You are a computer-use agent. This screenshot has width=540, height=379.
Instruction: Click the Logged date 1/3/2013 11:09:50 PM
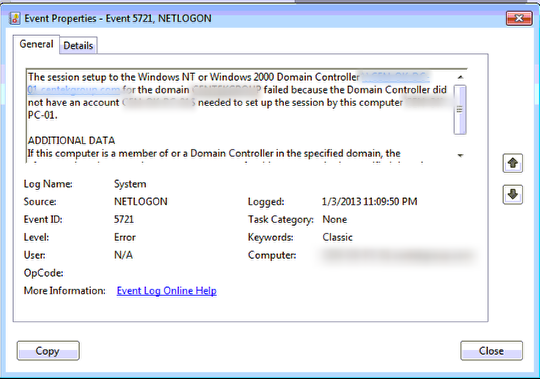tap(369, 201)
